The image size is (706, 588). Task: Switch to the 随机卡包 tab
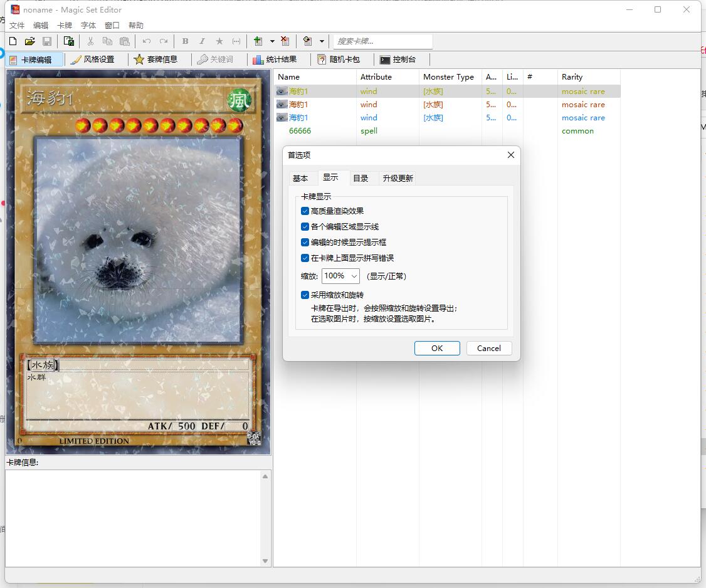point(339,60)
